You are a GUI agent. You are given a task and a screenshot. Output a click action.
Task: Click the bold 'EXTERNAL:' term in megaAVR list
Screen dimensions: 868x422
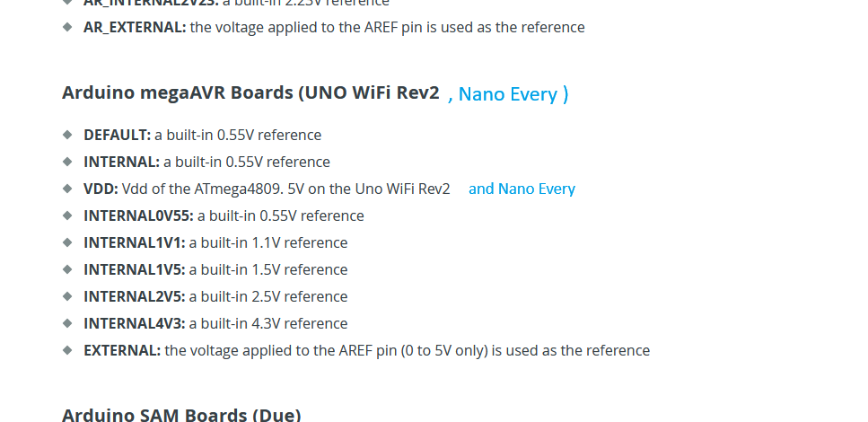122,350
